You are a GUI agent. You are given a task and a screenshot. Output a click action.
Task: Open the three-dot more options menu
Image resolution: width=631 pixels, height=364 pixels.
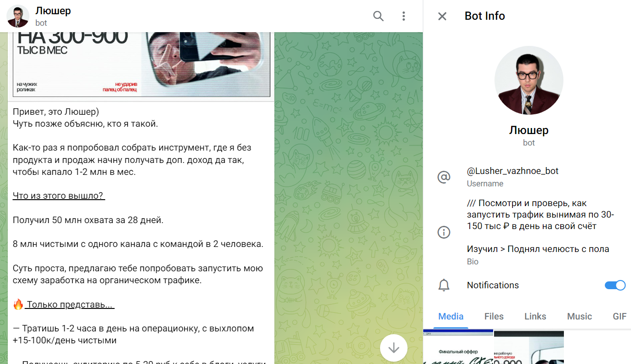point(404,17)
